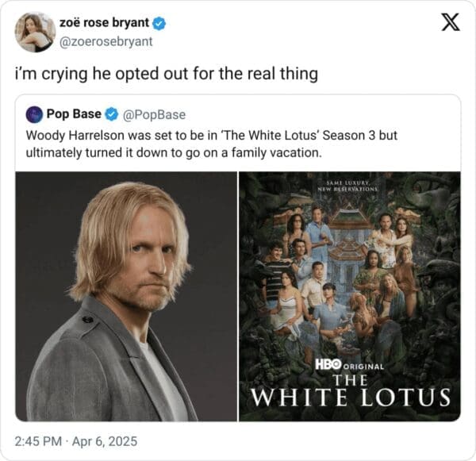Click Pop Base's blue verified badge
Viewport: 476px width, 461px height.
tap(111, 114)
